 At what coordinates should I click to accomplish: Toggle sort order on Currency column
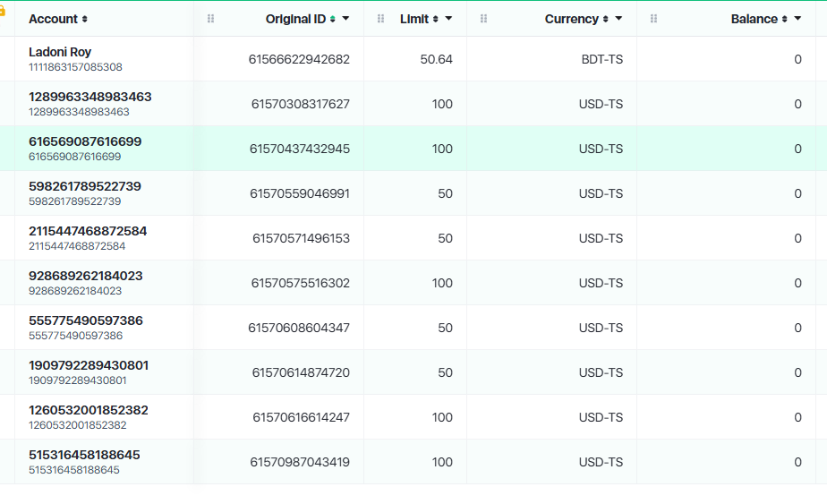[x=606, y=19]
